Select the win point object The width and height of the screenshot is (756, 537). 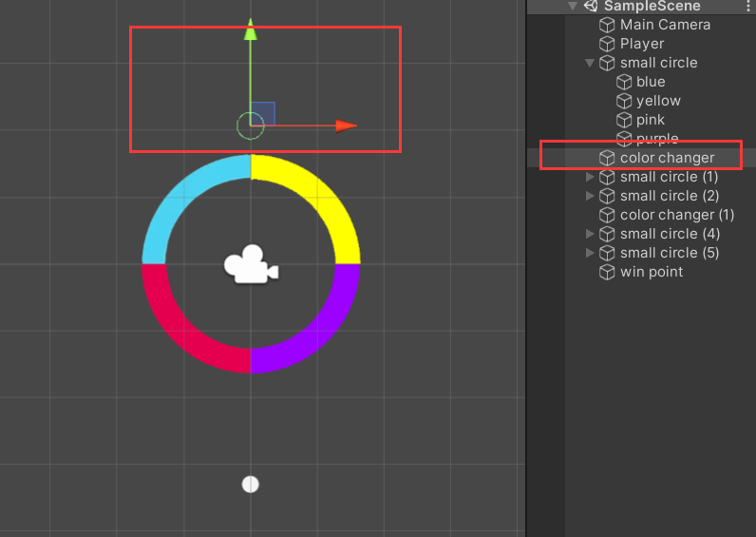(652, 272)
